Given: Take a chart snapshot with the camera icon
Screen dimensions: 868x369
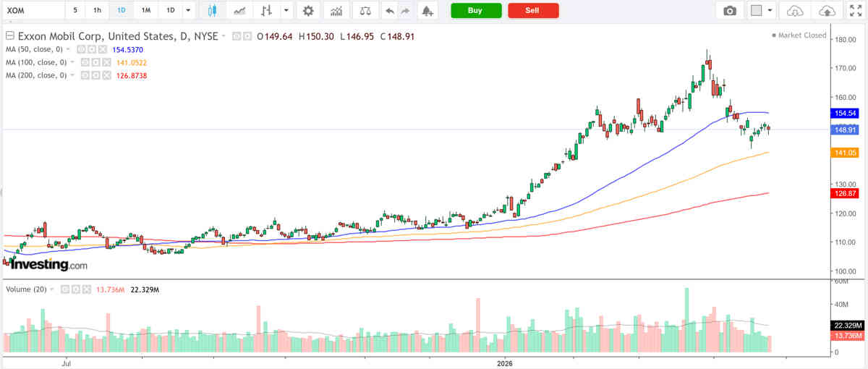Looking at the screenshot, I should [x=730, y=11].
